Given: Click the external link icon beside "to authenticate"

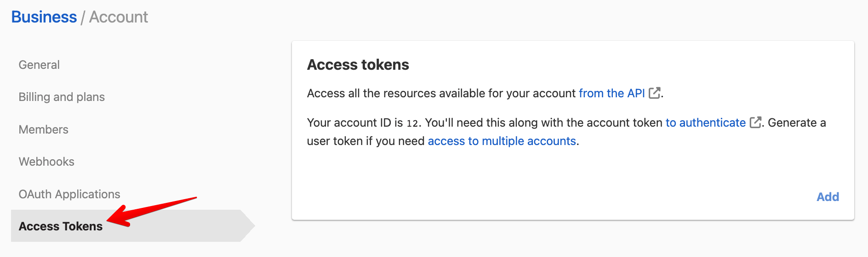Looking at the screenshot, I should 755,123.
